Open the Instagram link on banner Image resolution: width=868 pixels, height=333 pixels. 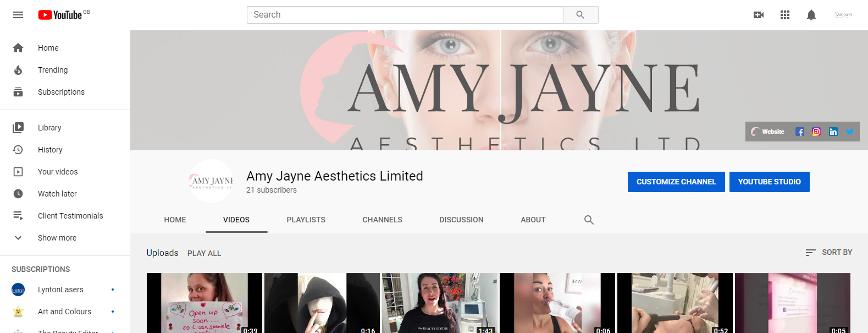(816, 132)
